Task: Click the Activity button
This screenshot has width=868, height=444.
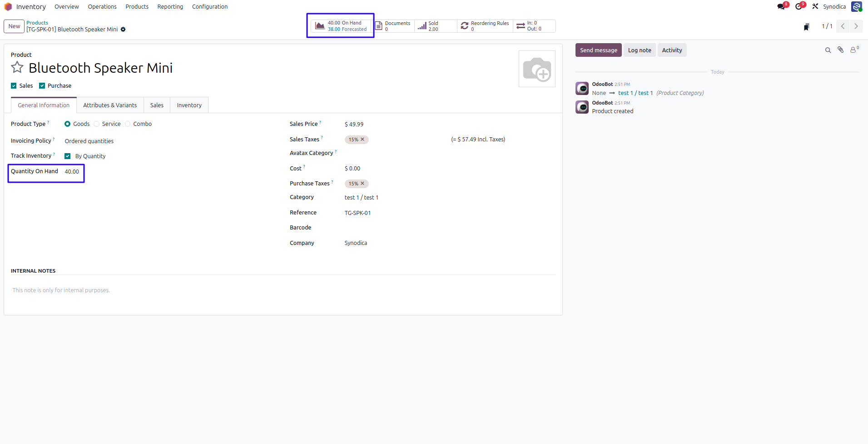Action: [x=672, y=50]
